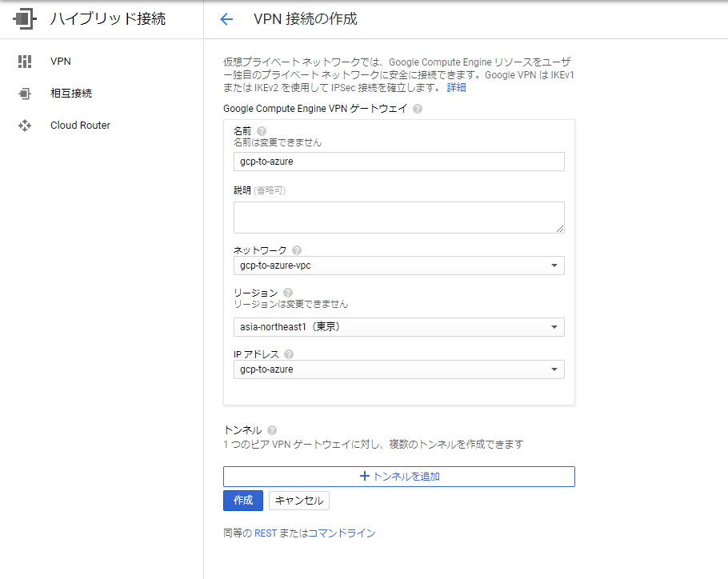Click the 説明 description text area
The height and width of the screenshot is (579, 728).
pos(399,218)
